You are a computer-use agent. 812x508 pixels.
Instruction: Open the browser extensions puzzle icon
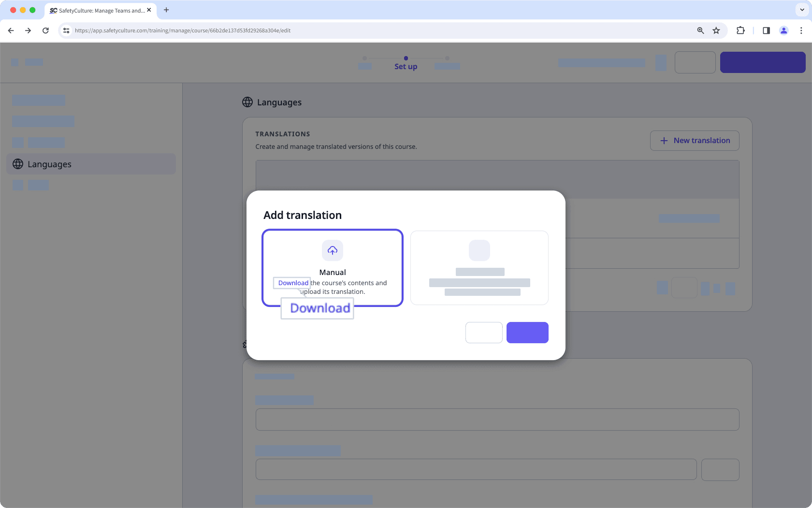[x=740, y=30]
